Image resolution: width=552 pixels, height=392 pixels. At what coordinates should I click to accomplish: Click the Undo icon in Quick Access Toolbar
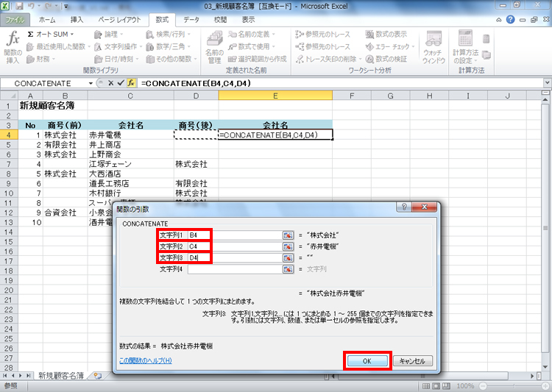click(32, 6)
